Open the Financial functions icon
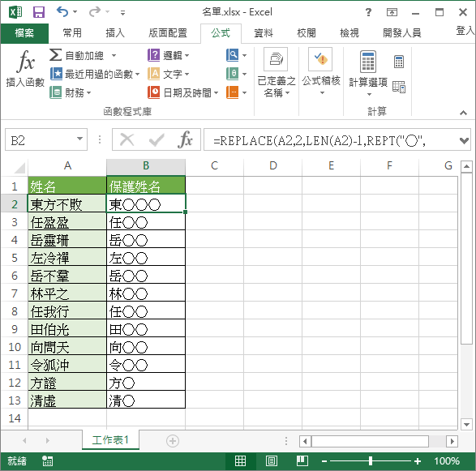The image size is (476, 471). (56, 92)
